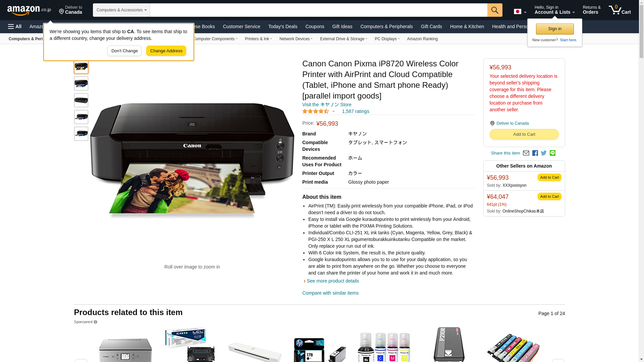Share this item via email icon
Viewport: 644px width, 362px height.
point(526,153)
